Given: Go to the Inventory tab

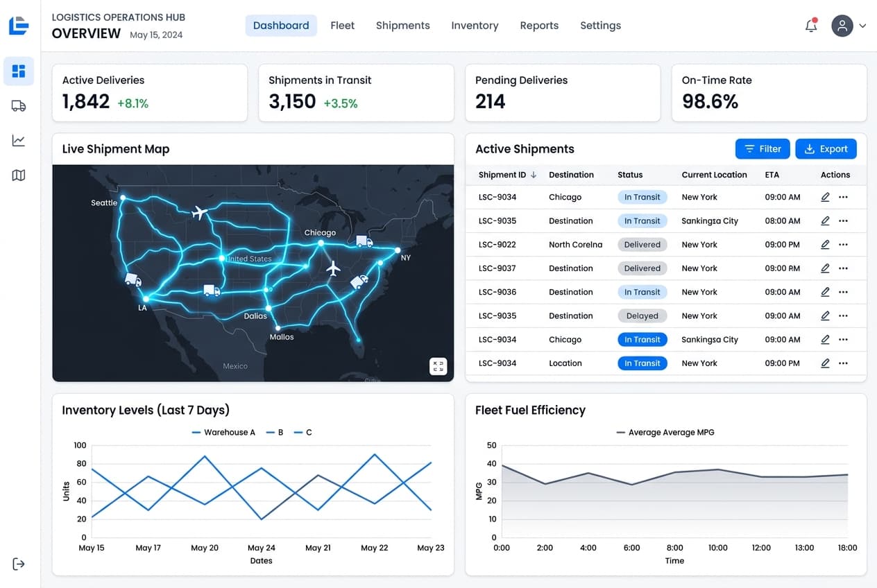Looking at the screenshot, I should (475, 26).
